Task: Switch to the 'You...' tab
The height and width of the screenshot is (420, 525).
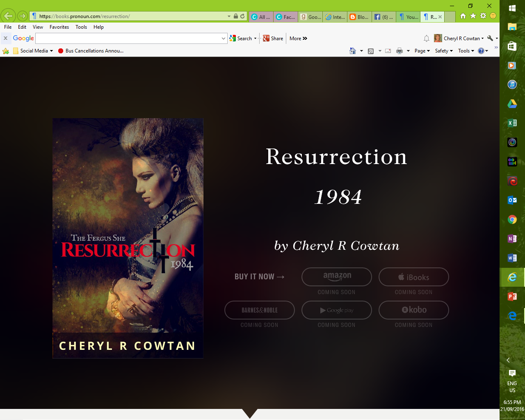Action: [409, 17]
